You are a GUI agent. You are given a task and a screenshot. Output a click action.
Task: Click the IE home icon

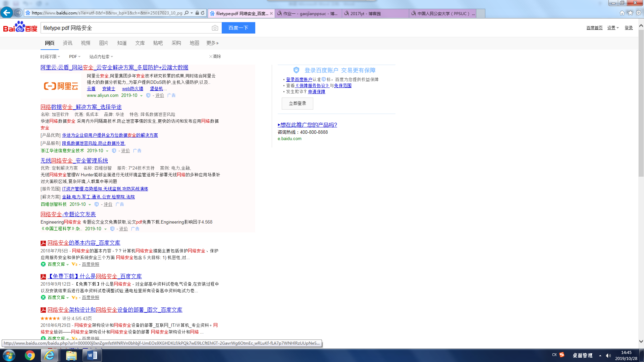point(622,13)
